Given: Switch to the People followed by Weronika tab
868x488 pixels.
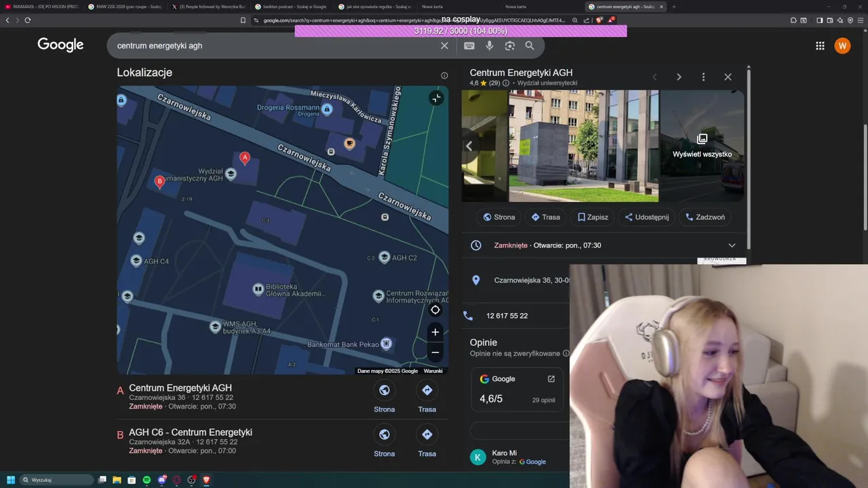Looking at the screenshot, I should [x=209, y=7].
